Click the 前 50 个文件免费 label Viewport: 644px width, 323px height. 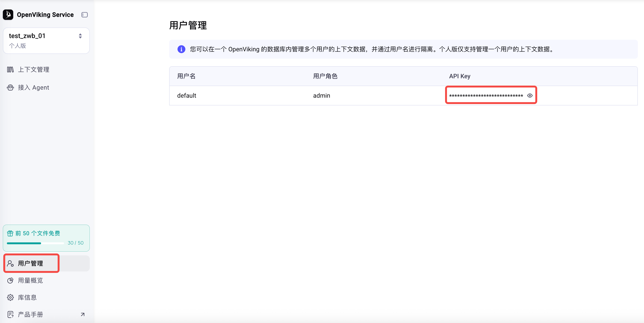(x=38, y=233)
